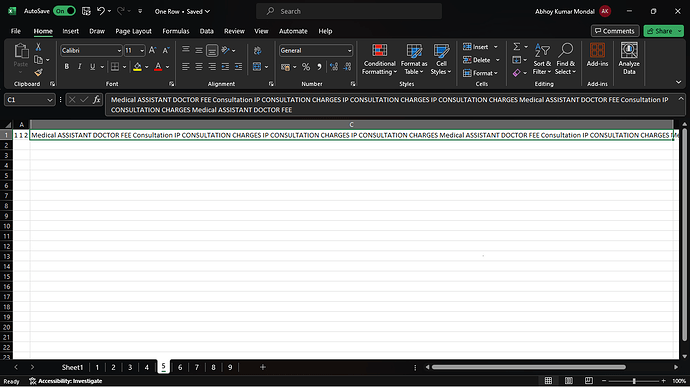The height and width of the screenshot is (387, 690).
Task: Apply Borders to the cell
Action: (x=115, y=67)
